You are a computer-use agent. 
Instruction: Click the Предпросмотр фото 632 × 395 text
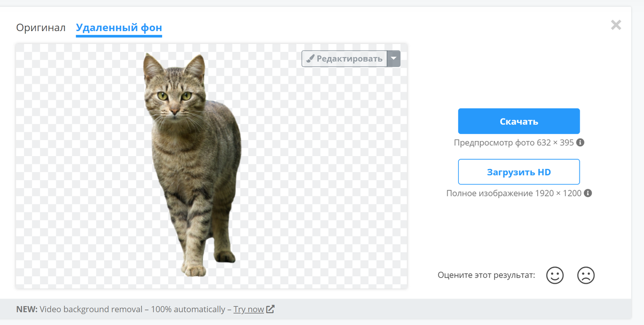point(514,143)
